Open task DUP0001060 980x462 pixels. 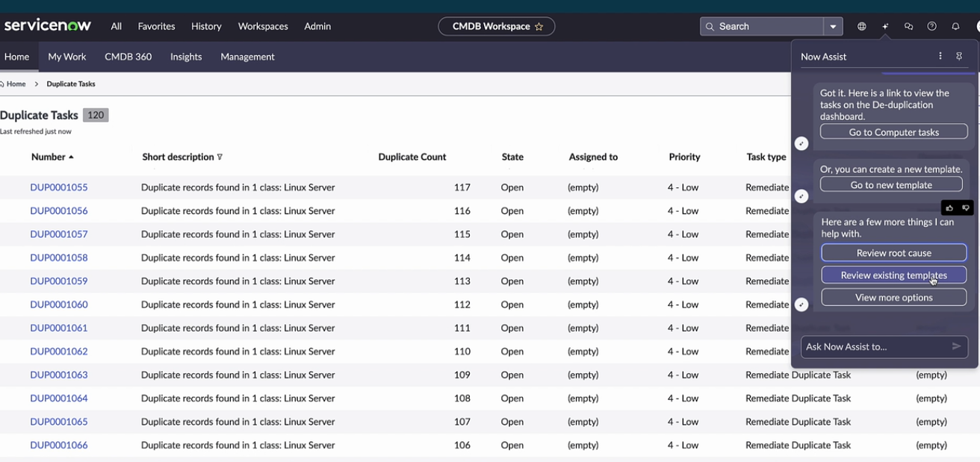pyautogui.click(x=59, y=305)
